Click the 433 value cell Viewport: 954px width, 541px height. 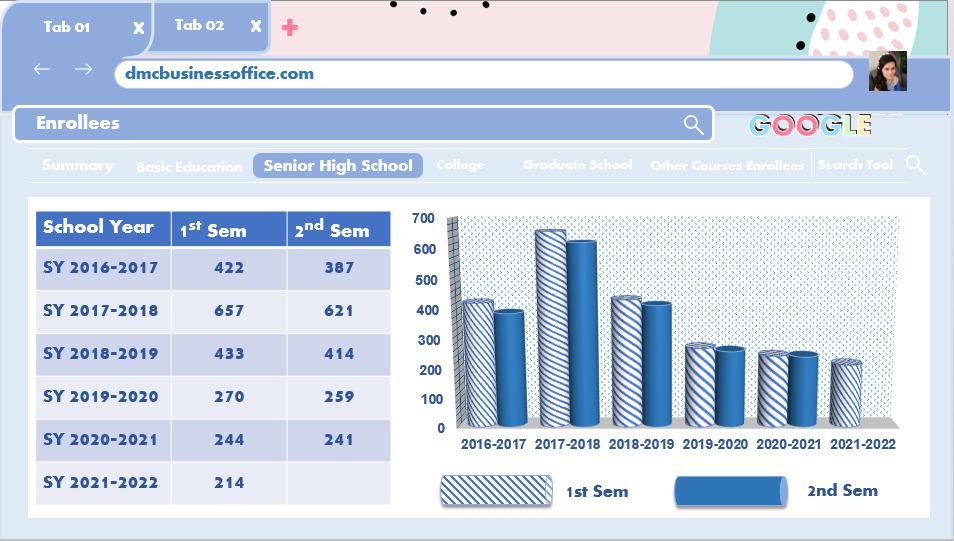229,354
